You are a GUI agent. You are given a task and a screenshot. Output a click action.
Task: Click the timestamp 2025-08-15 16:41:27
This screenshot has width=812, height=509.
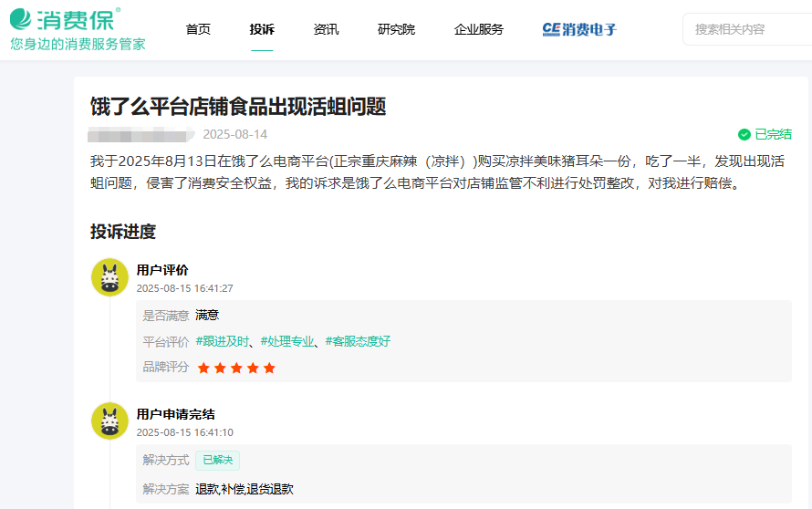click(x=185, y=288)
